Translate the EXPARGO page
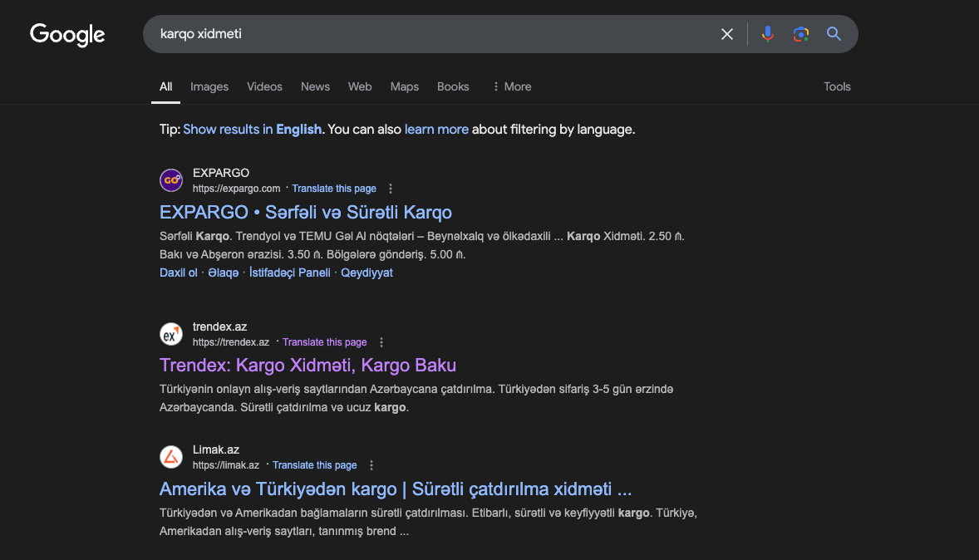Viewport: 979px width, 560px height. (334, 189)
